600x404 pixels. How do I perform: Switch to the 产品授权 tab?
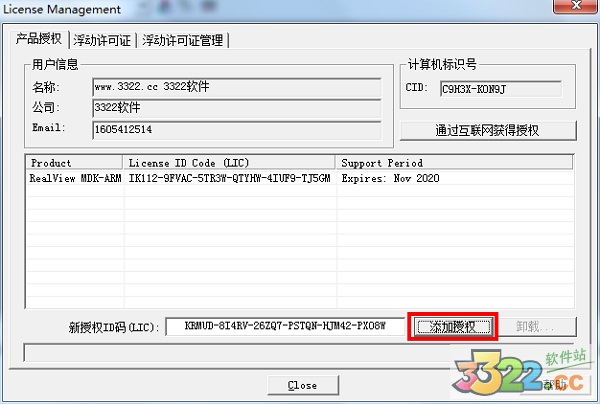pyautogui.click(x=39, y=39)
